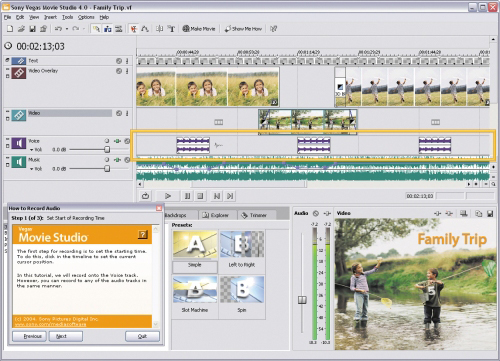Toggle loop playback icon

[146, 196]
